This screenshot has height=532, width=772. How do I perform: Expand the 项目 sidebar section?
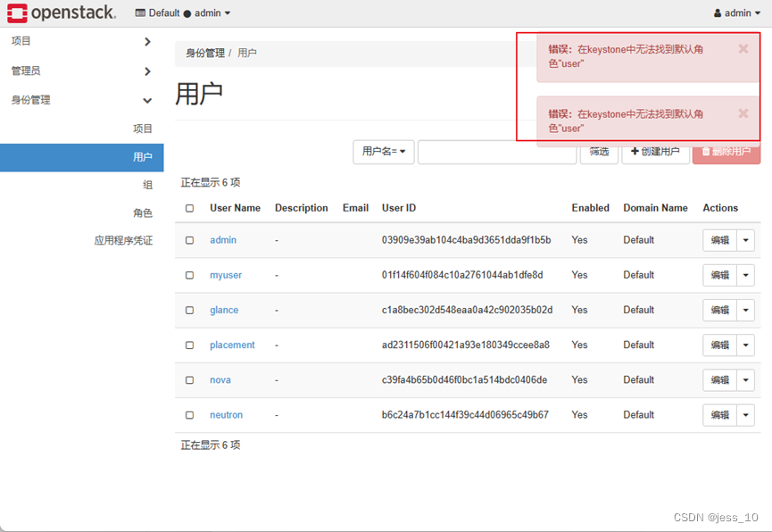tap(82, 40)
